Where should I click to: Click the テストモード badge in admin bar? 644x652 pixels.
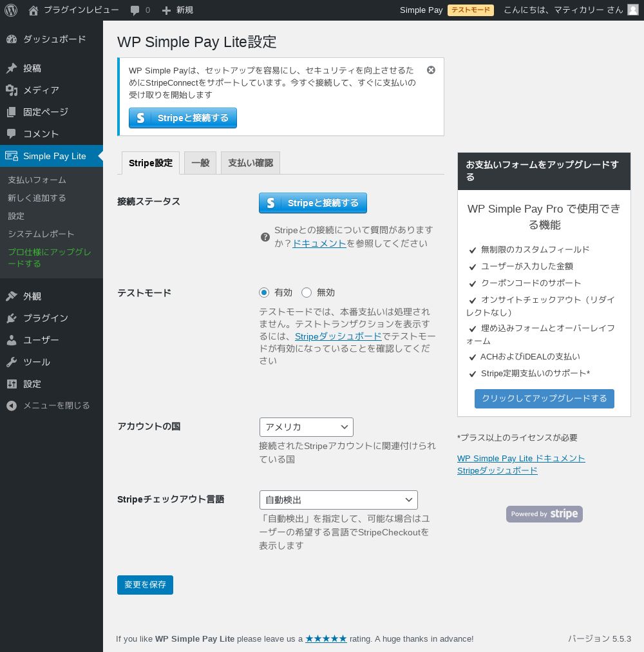click(x=471, y=10)
